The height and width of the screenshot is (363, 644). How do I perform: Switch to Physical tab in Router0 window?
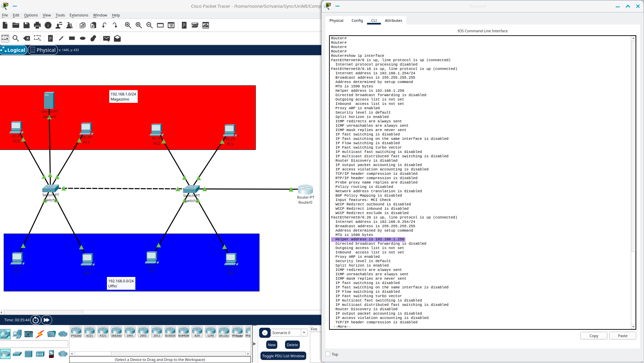coord(336,21)
